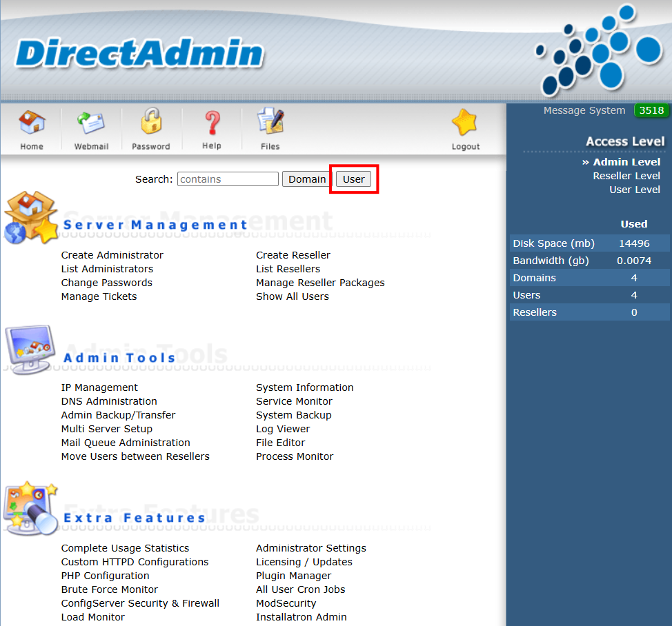Switch to User Level access

tap(635, 190)
